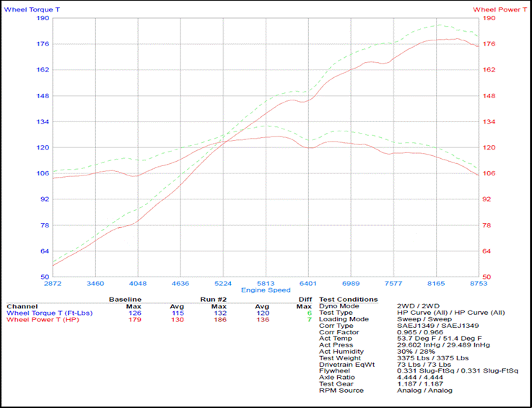
Task: Select the "Wheel Power T (HP)" row label
Action: 43,320
